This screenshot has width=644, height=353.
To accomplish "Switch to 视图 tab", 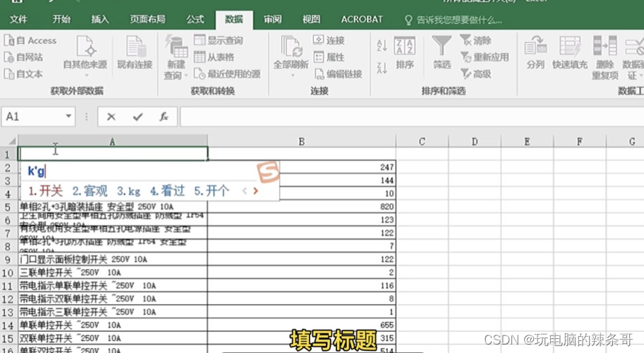I will 311,19.
